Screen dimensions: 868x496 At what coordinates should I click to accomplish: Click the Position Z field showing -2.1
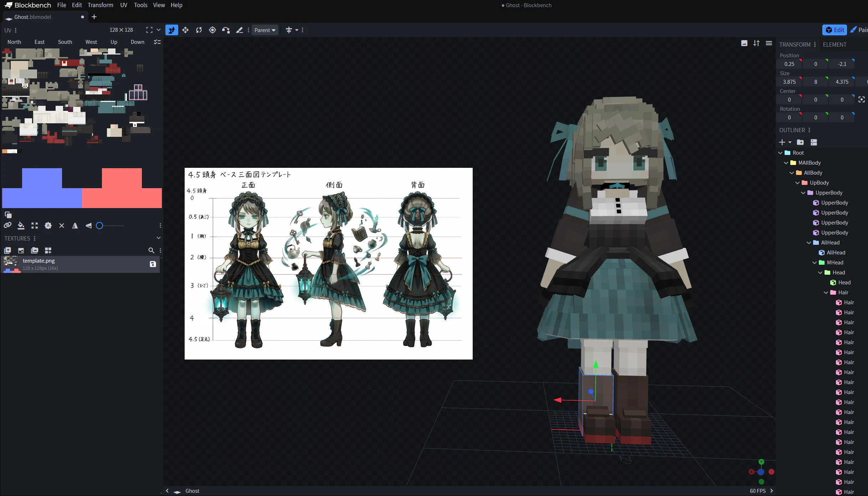[x=842, y=64]
